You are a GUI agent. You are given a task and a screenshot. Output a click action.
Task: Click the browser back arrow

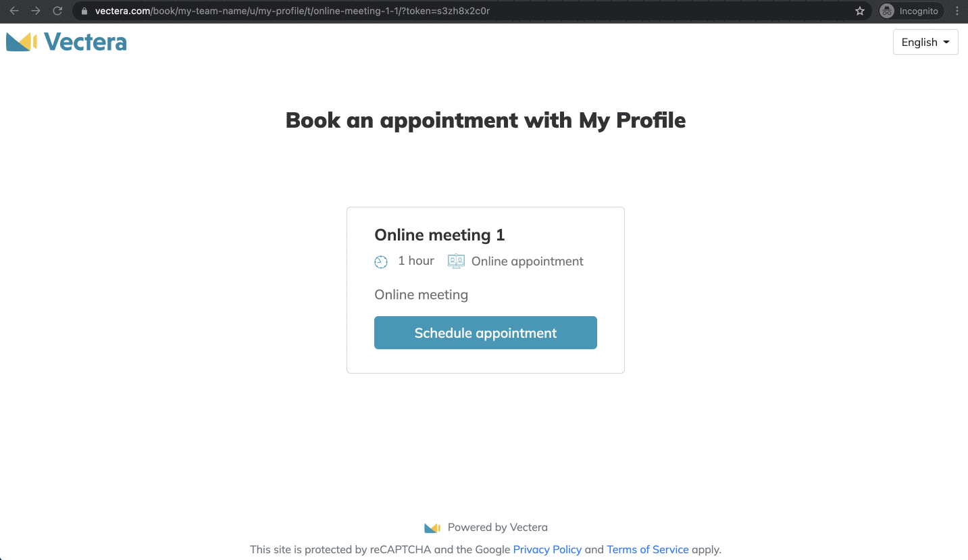(14, 11)
